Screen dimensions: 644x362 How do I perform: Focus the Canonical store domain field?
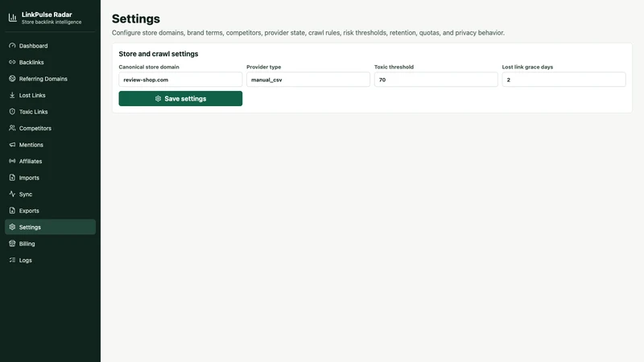180,80
